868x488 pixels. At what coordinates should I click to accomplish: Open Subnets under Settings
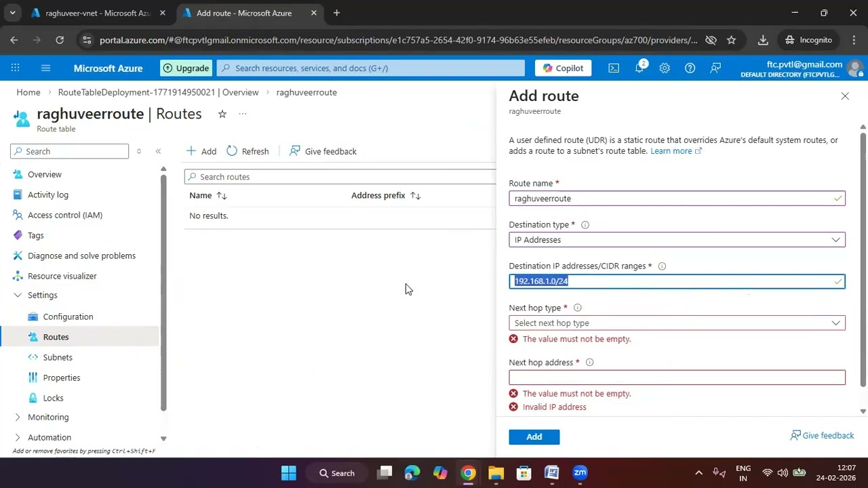tap(58, 357)
